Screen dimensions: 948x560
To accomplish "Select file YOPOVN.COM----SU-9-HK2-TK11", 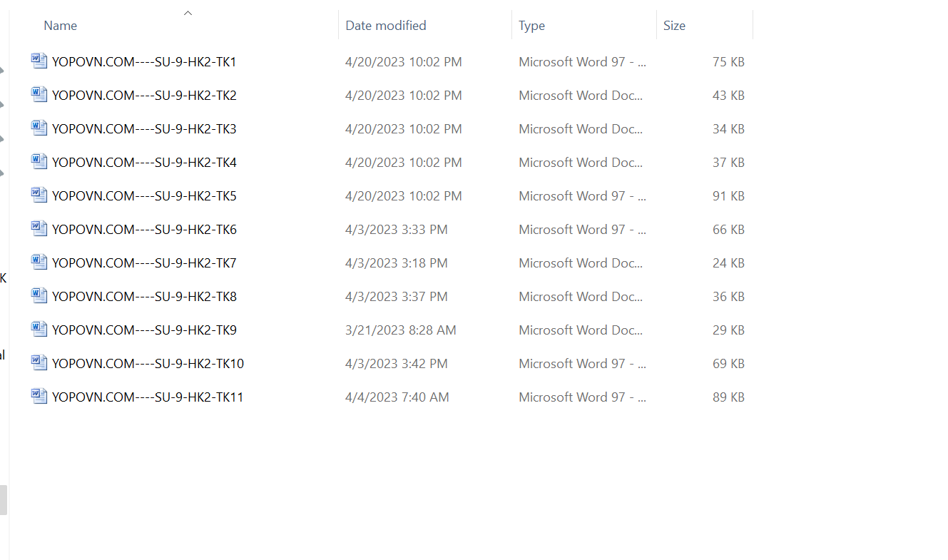I will (x=148, y=397).
